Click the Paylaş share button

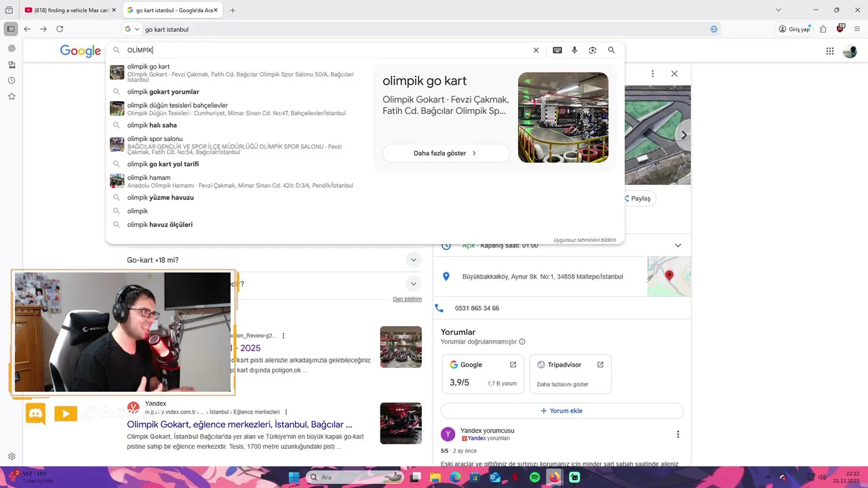tap(637, 199)
